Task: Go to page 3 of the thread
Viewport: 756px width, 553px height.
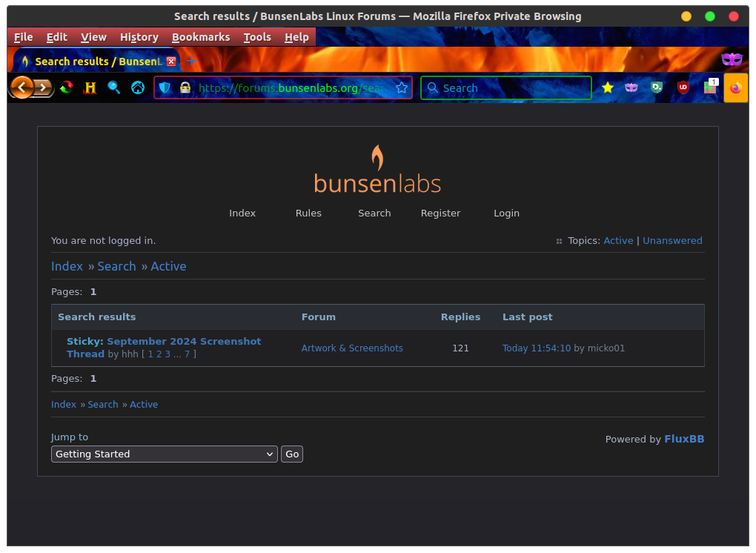Action: coord(168,354)
